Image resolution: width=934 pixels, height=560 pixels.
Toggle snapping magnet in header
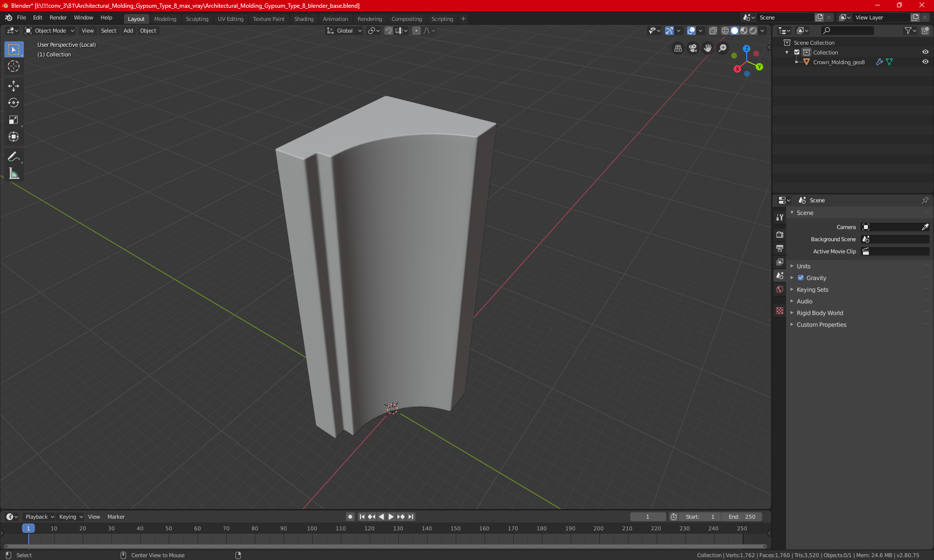[389, 31]
